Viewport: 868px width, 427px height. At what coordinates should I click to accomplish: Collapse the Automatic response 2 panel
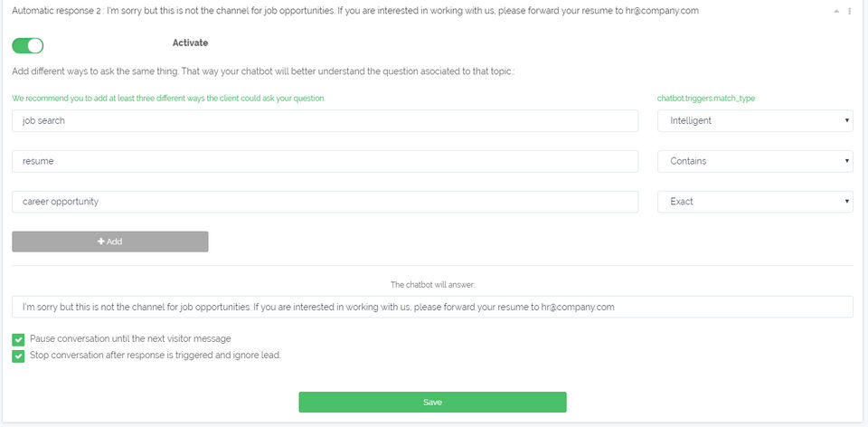(836, 11)
